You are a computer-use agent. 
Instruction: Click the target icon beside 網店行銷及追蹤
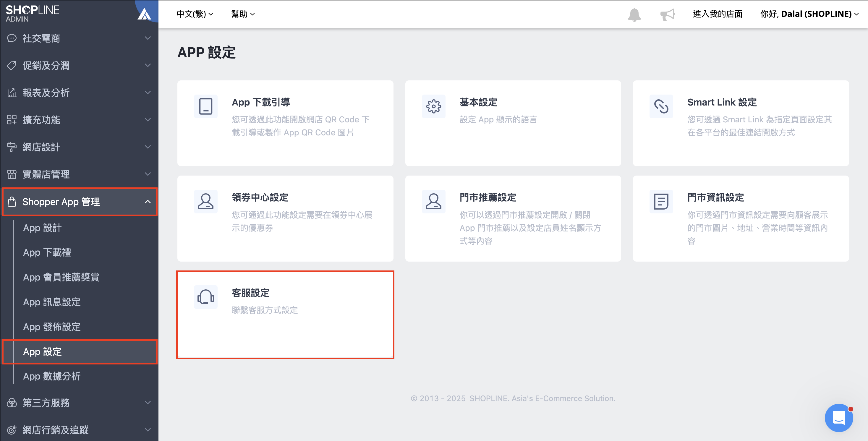point(12,430)
